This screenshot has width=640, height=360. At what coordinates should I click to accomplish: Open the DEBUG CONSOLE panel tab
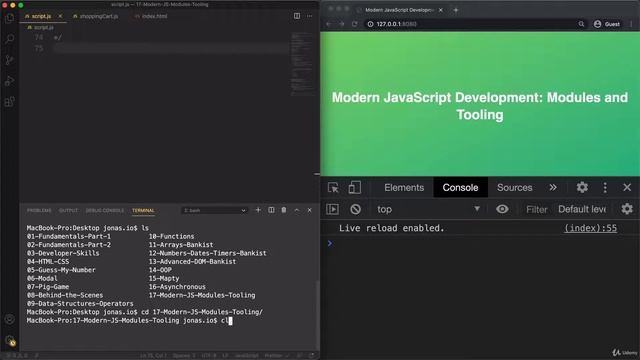[x=104, y=211]
